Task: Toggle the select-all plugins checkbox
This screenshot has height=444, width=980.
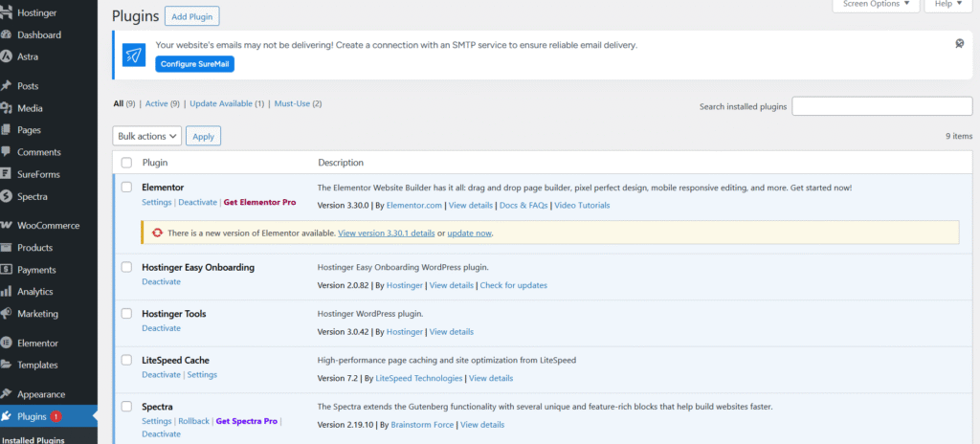Action: 126,163
